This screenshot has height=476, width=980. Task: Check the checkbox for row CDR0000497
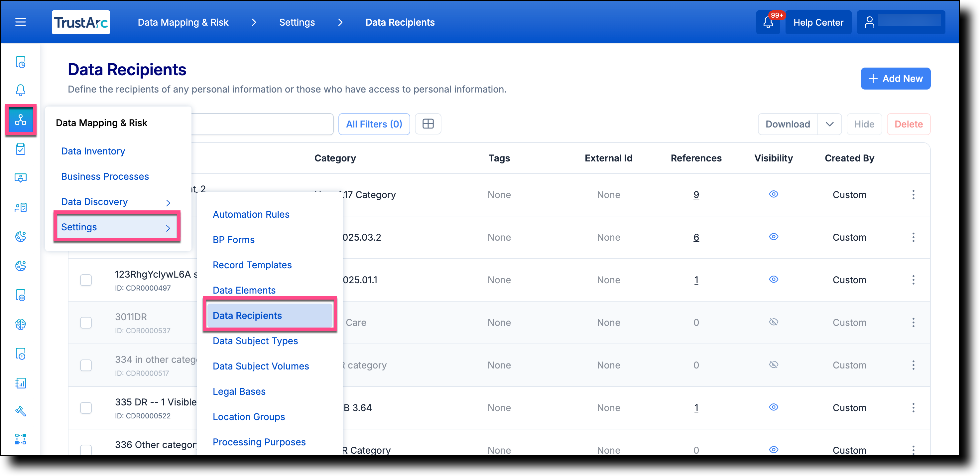86,280
